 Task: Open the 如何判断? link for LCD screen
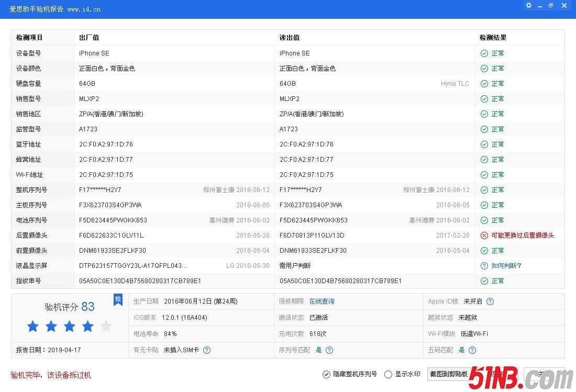(506, 266)
